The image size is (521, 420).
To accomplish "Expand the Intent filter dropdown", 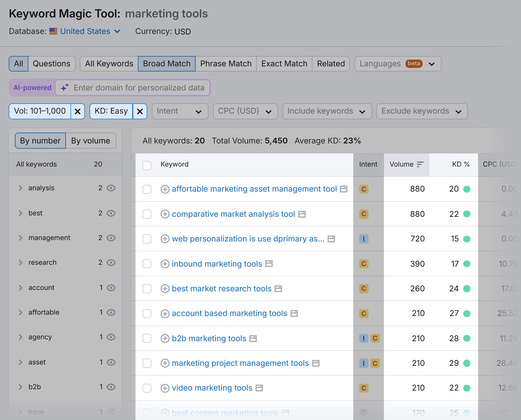I will [180, 111].
